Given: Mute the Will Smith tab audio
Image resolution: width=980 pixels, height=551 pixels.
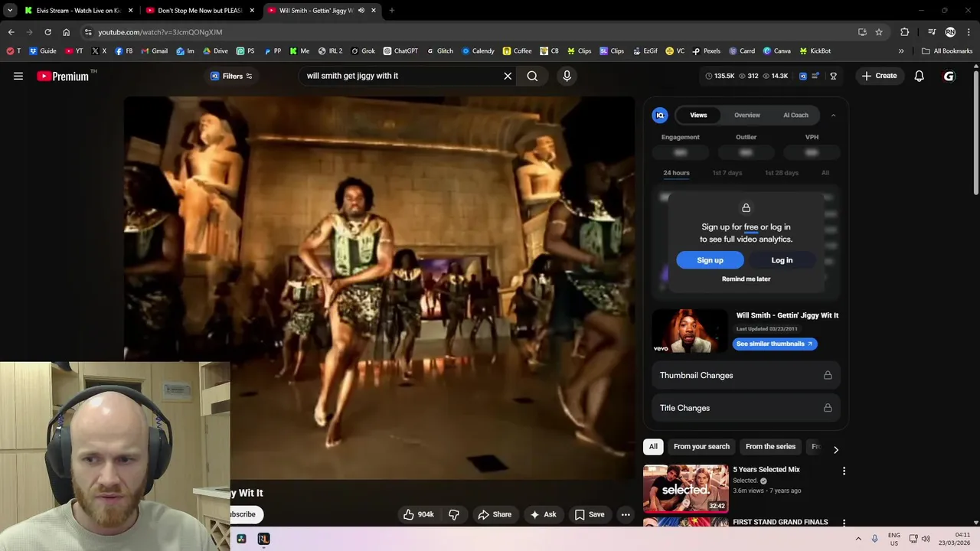Looking at the screenshot, I should (x=361, y=11).
